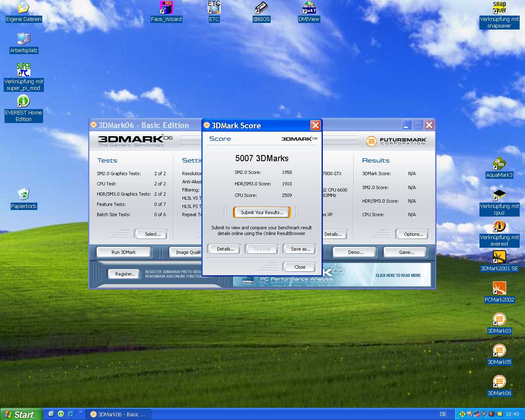The height and width of the screenshot is (420, 525).
Task: Click the Close button in score dialog
Action: tap(300, 267)
